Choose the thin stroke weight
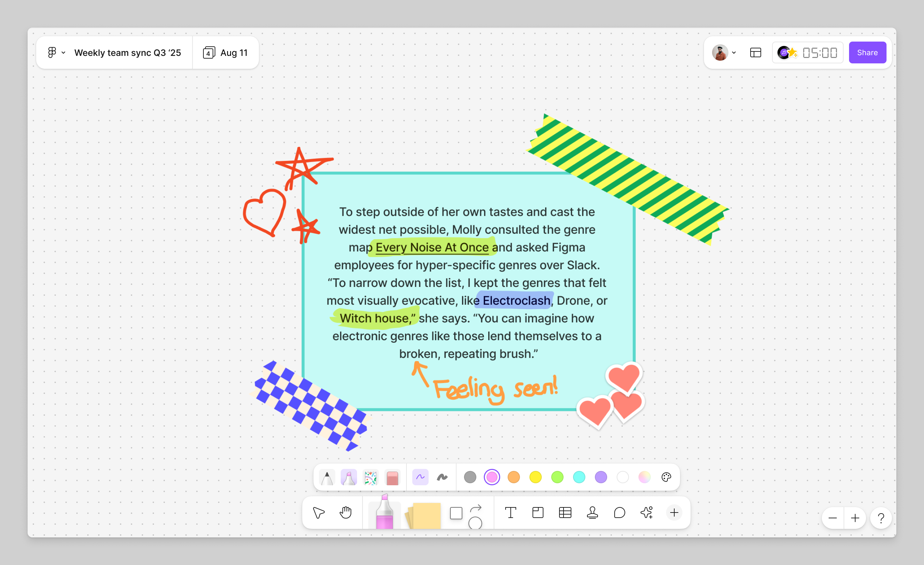924x565 pixels. [x=420, y=477]
